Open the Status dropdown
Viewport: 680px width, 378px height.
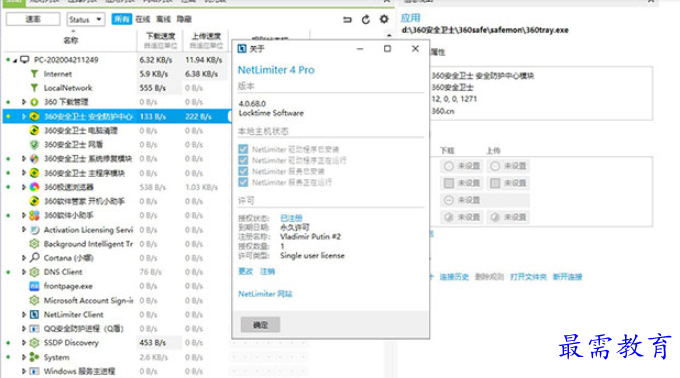85,20
